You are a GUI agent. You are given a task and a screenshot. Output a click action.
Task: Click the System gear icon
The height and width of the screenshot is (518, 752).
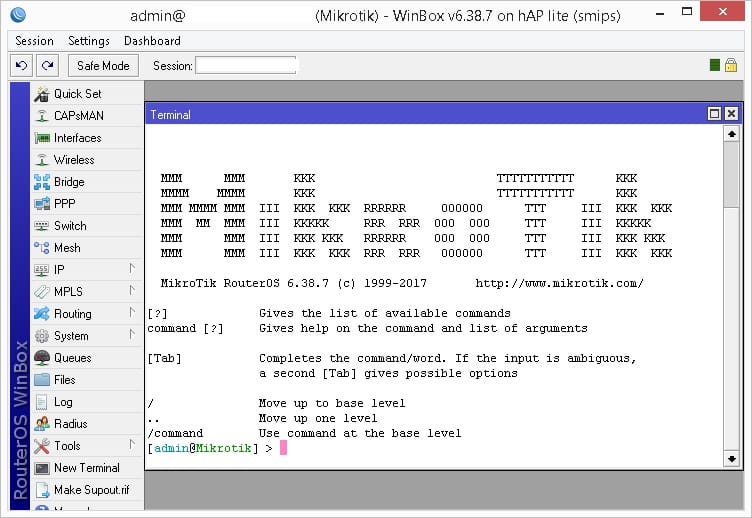[42, 336]
